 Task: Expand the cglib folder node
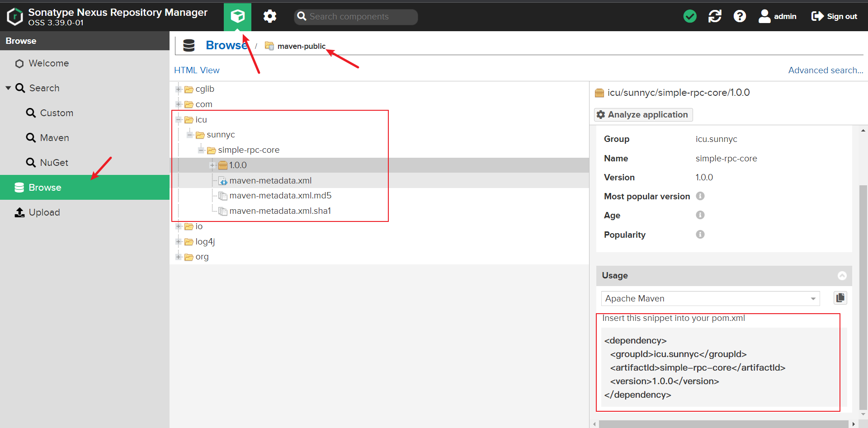(x=179, y=89)
